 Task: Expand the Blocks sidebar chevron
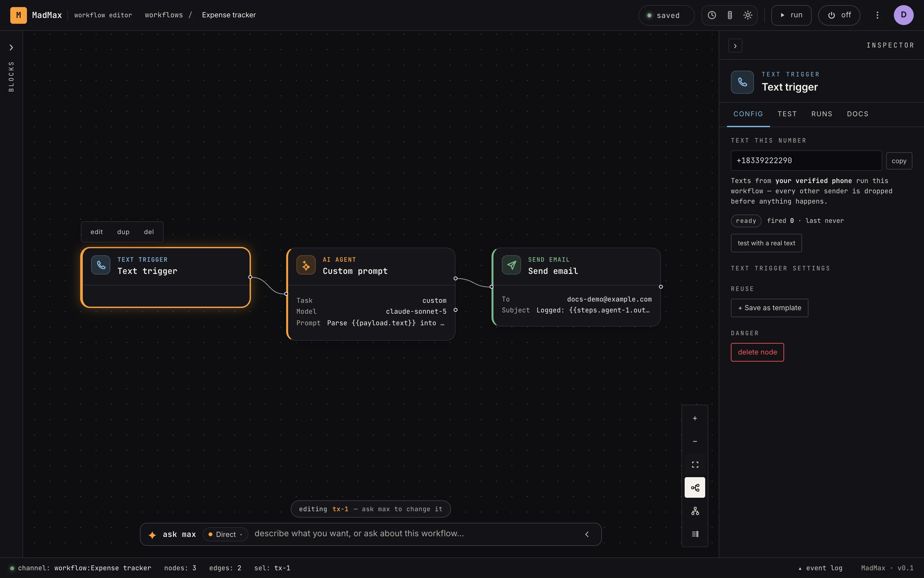pos(12,48)
